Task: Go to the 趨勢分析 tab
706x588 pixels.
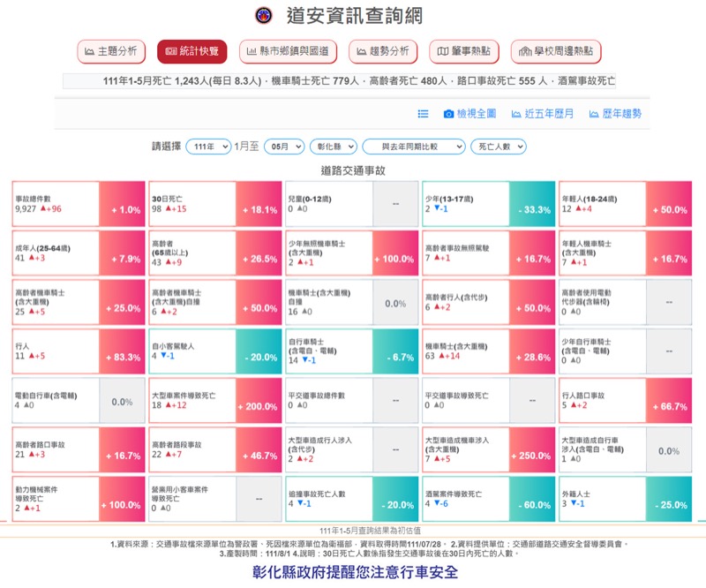Action: (382, 51)
